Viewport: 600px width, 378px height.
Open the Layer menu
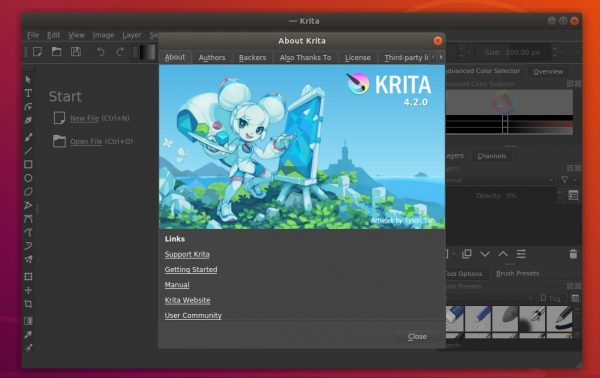132,35
